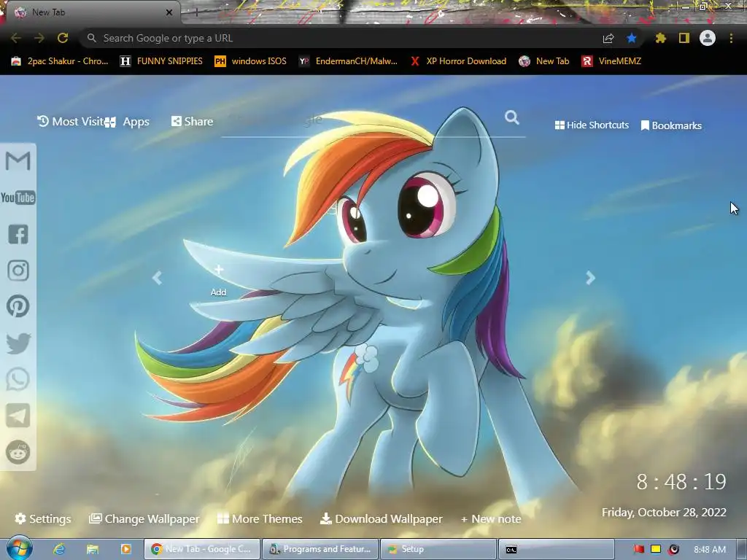Switch to New Tab - Google Chrome taskbar
The width and height of the screenshot is (747, 560).
pos(202,549)
